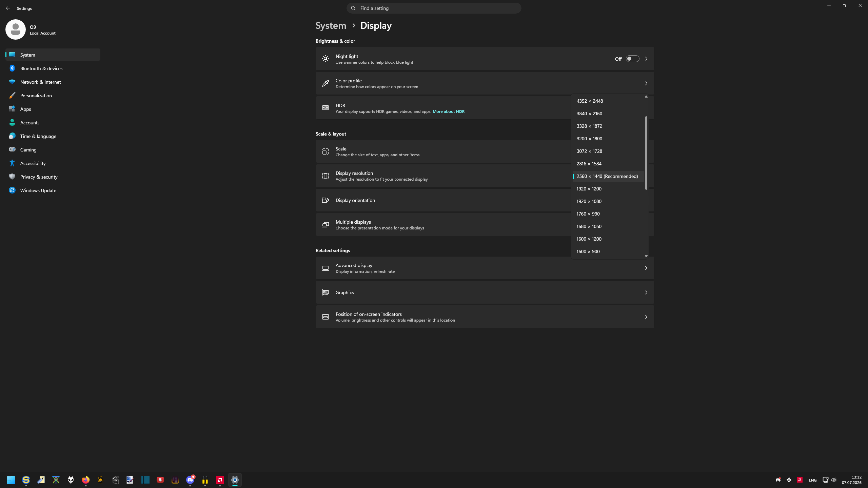Click the Display orientation icon
Viewport: 868px width, 488px height.
[325, 200]
